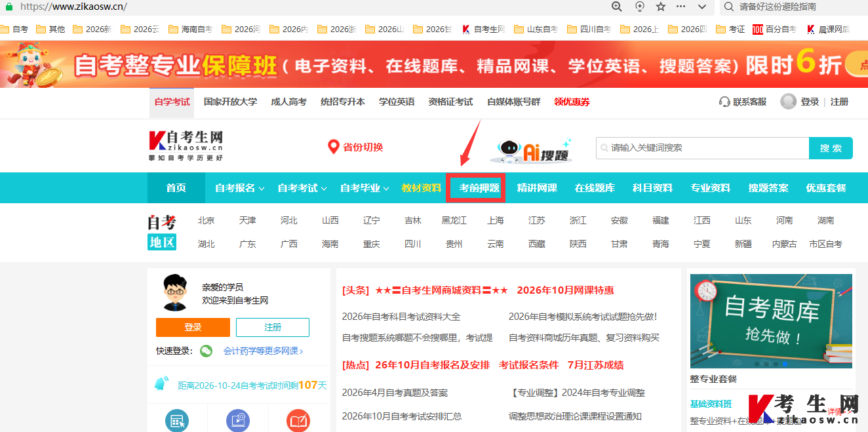Open 2026年4月自考真题及答案 article
Viewport: 868px width, 432px height.
click(x=395, y=393)
